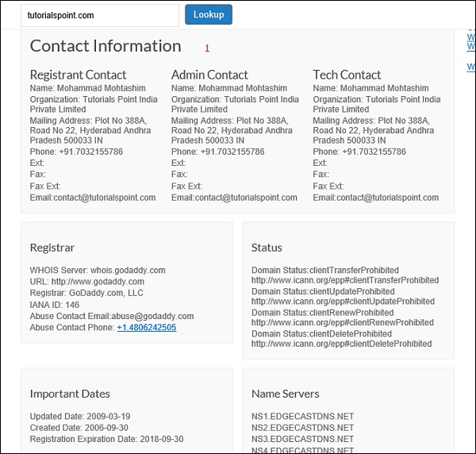Screen dimensions: 476x454
Task: Click the Status section heading
Action: (267, 248)
